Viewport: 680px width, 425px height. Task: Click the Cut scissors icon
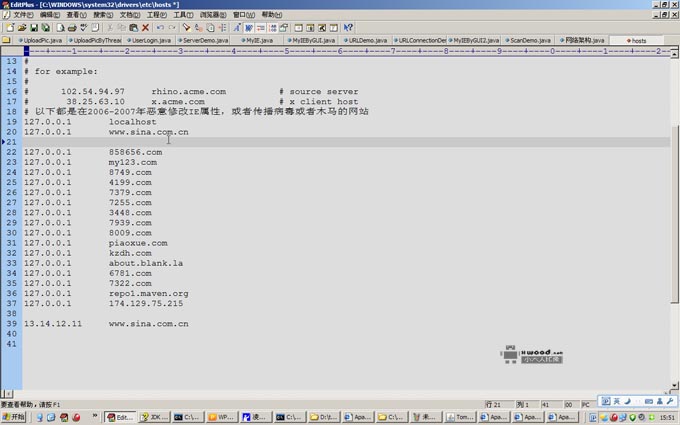coord(110,28)
